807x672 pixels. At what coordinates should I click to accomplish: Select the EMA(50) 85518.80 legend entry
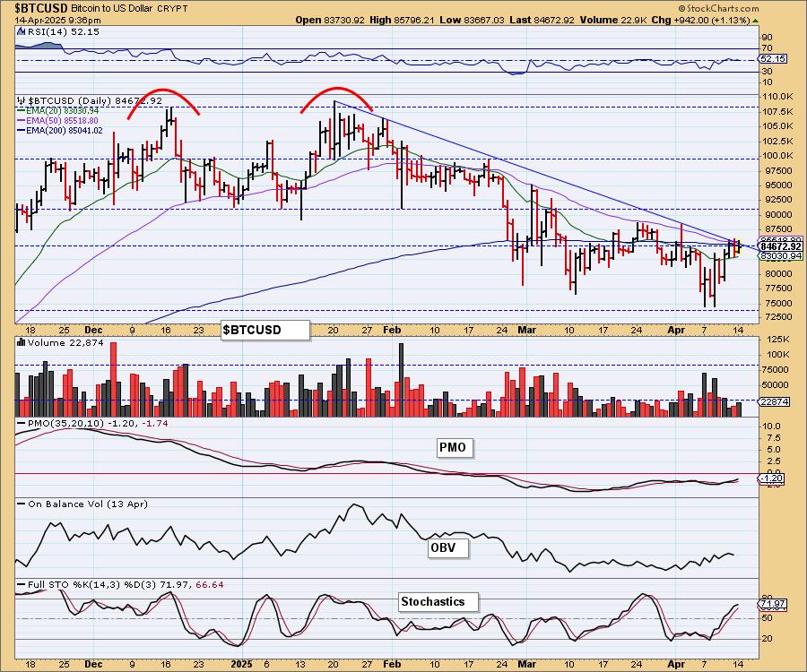point(57,120)
